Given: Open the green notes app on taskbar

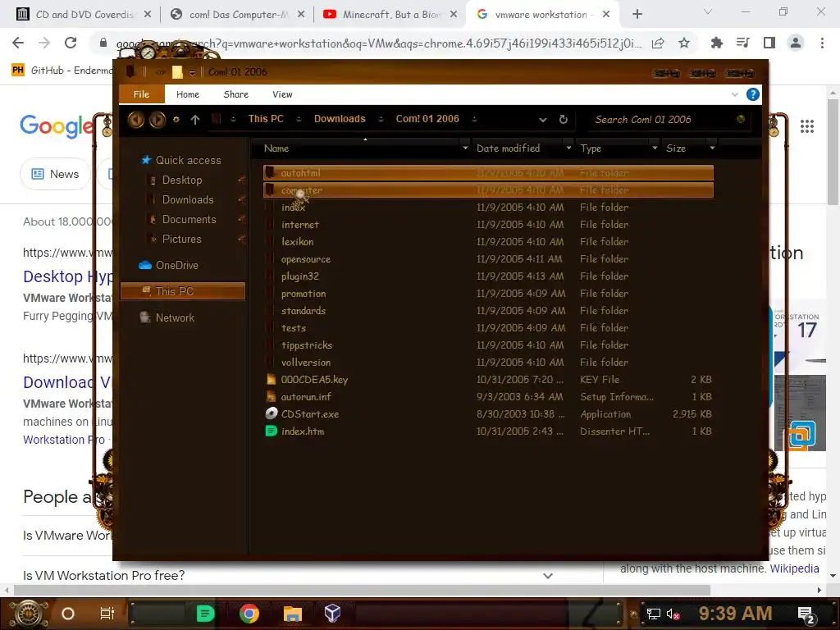Looking at the screenshot, I should click(x=205, y=614).
